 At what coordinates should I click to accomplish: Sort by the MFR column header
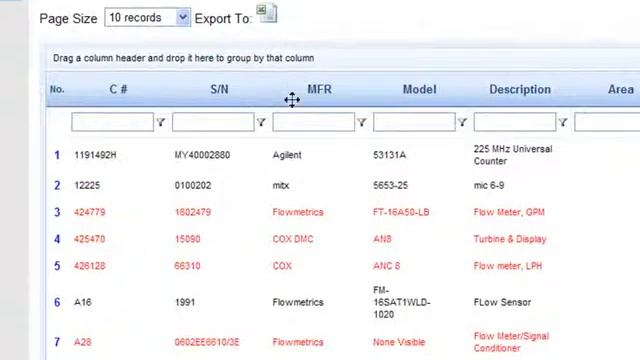320,89
